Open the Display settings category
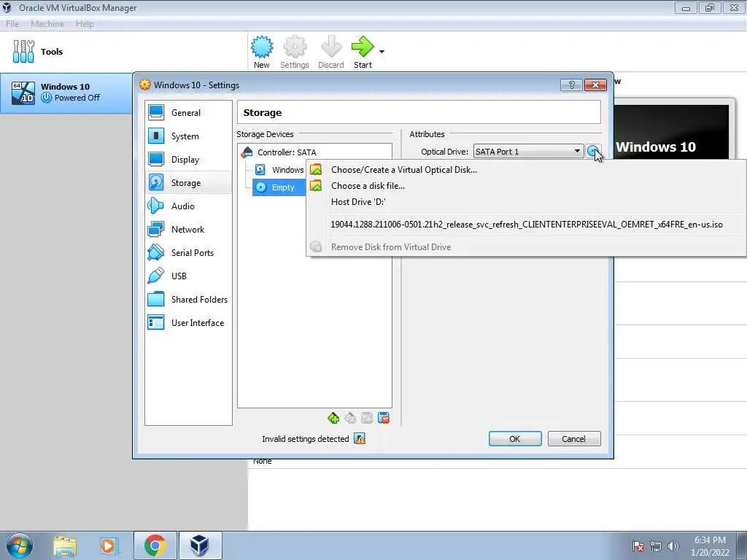Viewport: 747px width, 560px height. click(188, 160)
